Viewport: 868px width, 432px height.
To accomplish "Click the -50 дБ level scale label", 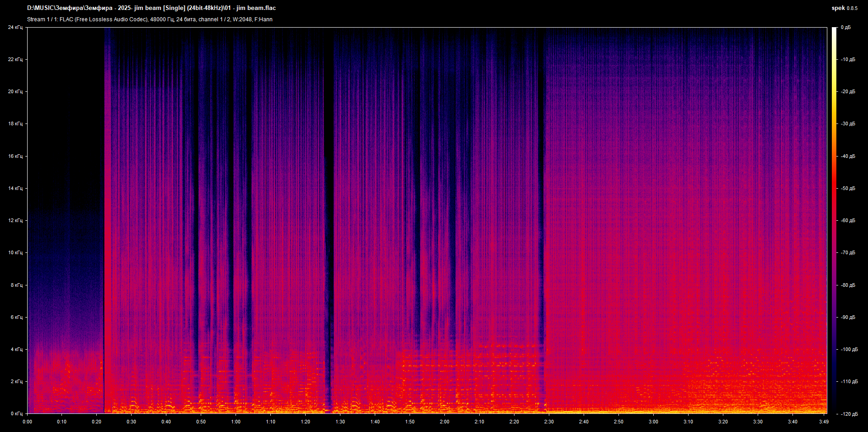I will click(848, 188).
